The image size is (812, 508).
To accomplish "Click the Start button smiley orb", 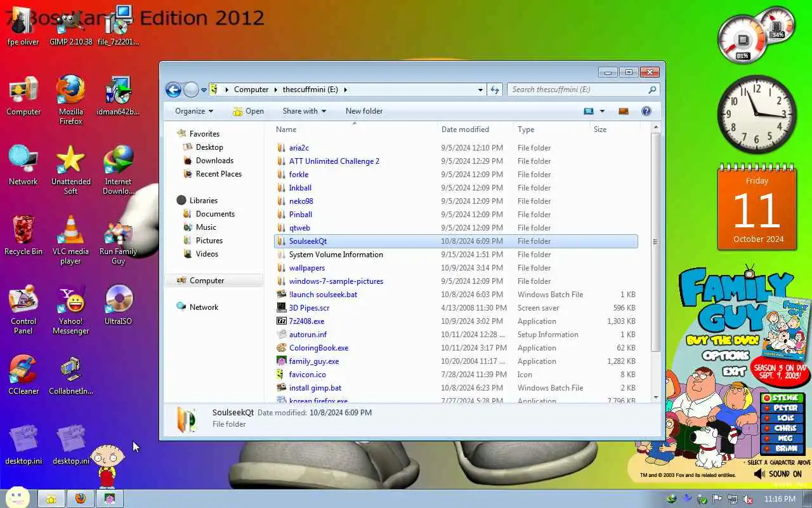I will [17, 497].
